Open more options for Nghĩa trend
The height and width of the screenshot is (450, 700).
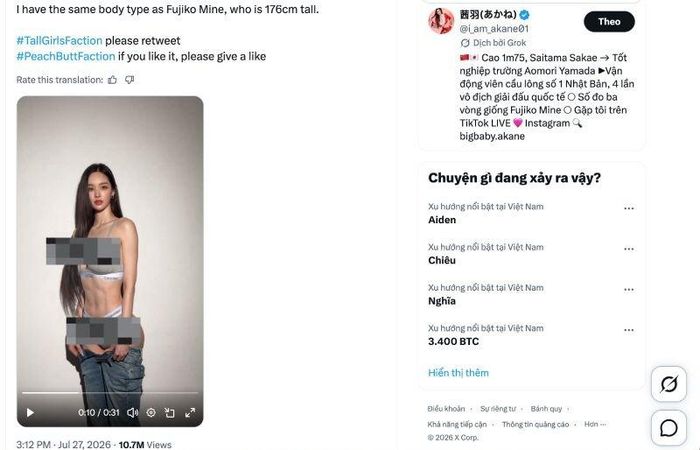click(x=629, y=290)
